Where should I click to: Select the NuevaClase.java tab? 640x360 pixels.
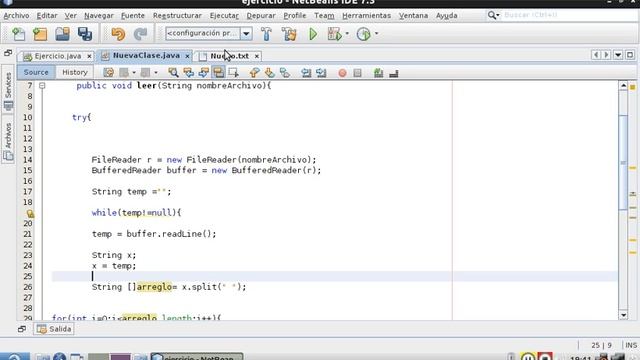[x=146, y=56]
